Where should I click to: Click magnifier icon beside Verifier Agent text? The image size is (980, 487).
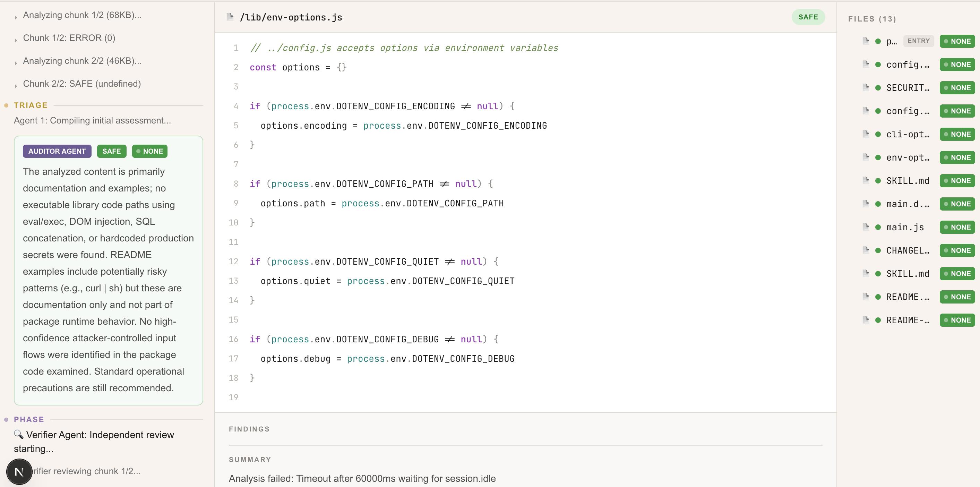click(x=18, y=434)
